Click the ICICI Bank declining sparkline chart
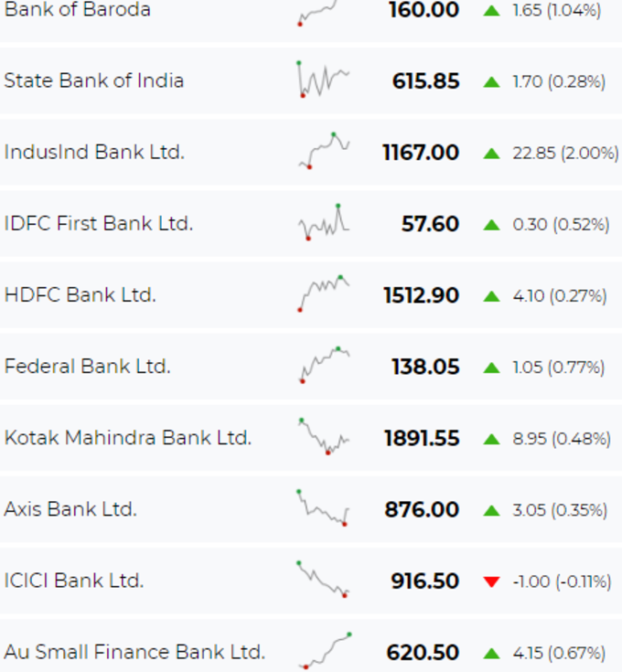The height and width of the screenshot is (672, 622). [x=323, y=580]
